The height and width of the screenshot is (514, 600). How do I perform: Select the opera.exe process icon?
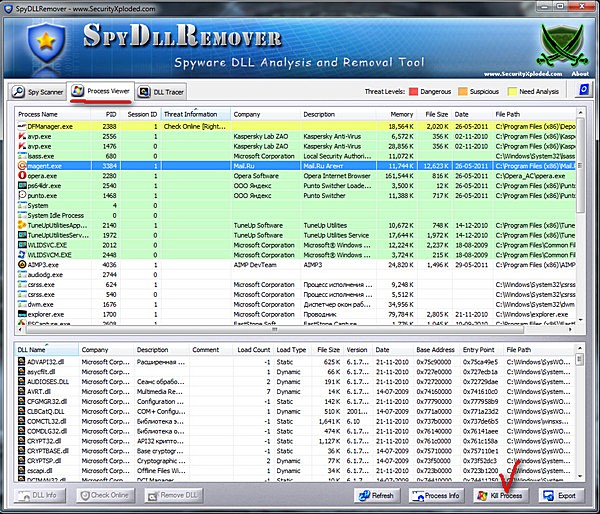[x=22, y=176]
